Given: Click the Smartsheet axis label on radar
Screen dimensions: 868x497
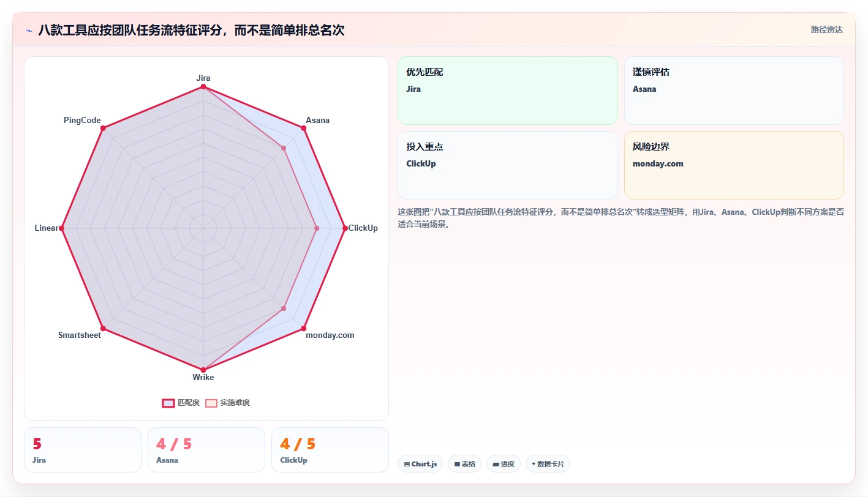Looking at the screenshot, I should [80, 335].
